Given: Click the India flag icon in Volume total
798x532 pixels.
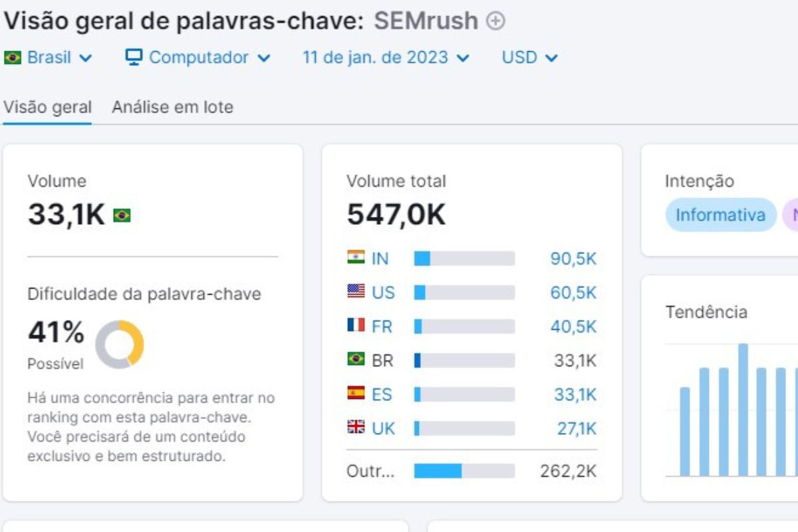Looking at the screenshot, I should (356, 259).
